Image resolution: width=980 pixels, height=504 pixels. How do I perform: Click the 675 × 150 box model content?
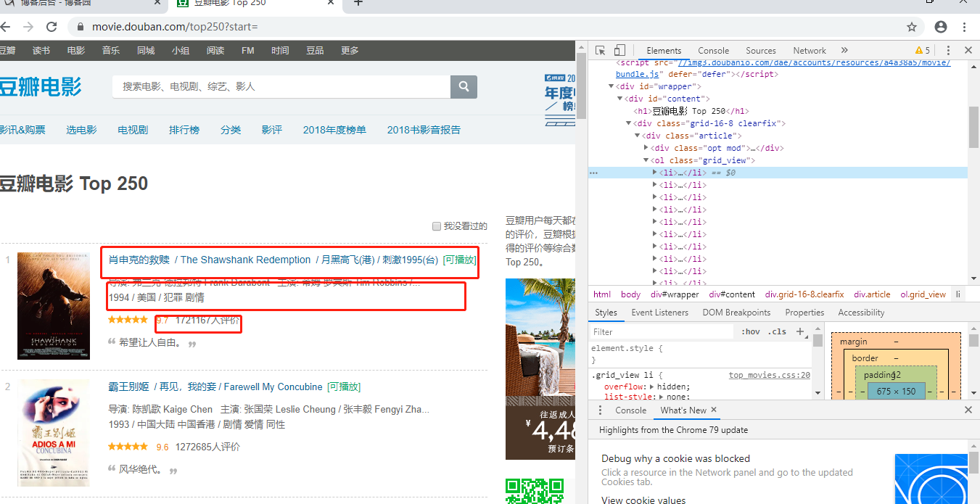[x=895, y=391]
